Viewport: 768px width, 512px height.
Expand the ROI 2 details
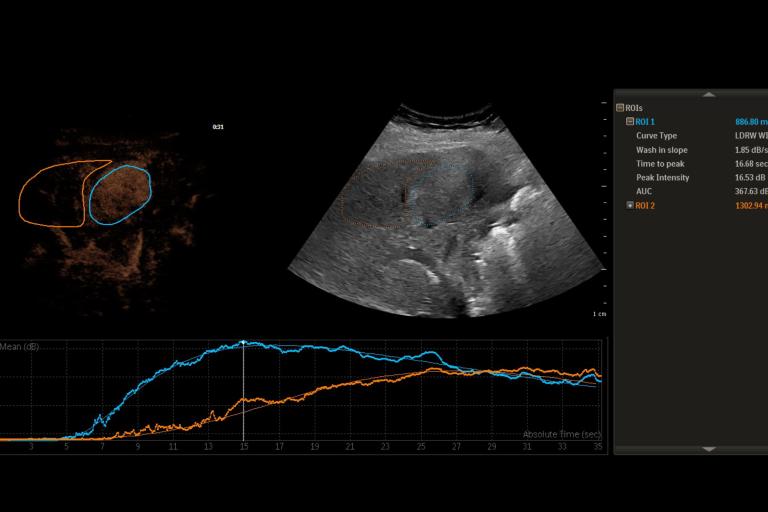629,205
